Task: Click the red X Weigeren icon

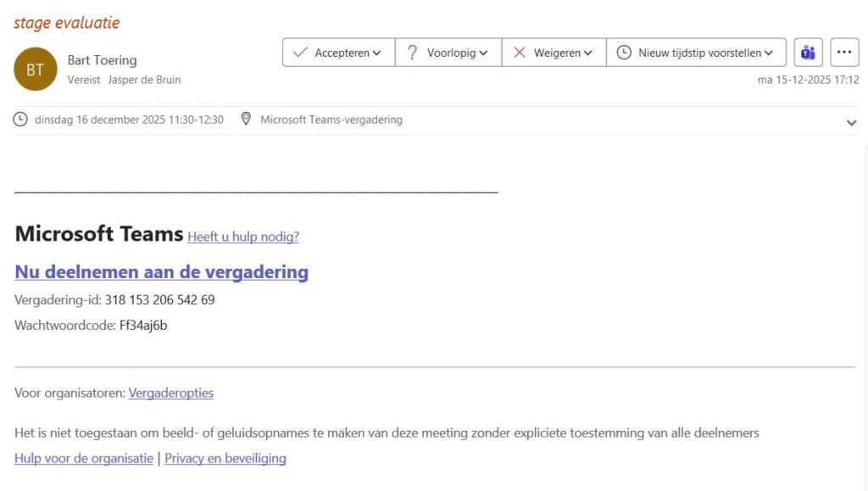Action: coord(521,52)
